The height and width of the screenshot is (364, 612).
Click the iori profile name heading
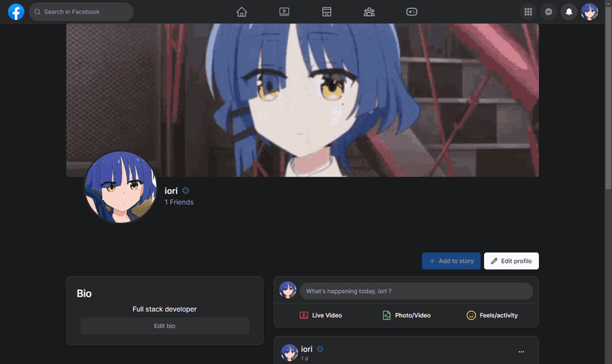click(171, 190)
